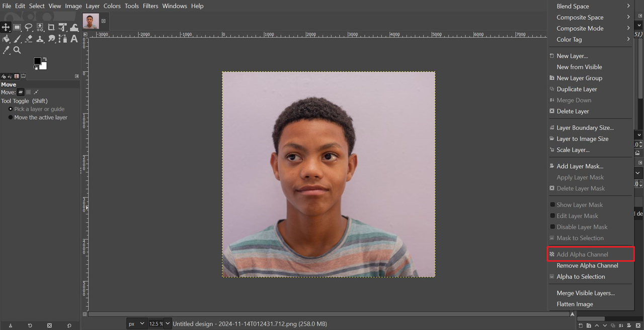Set Move mode to selection
The width and height of the screenshot is (644, 330).
point(28,92)
